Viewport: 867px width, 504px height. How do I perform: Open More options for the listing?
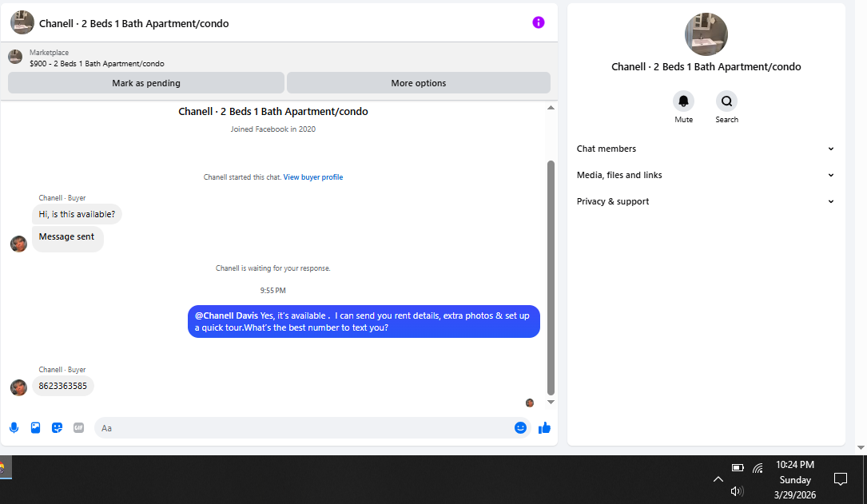419,83
